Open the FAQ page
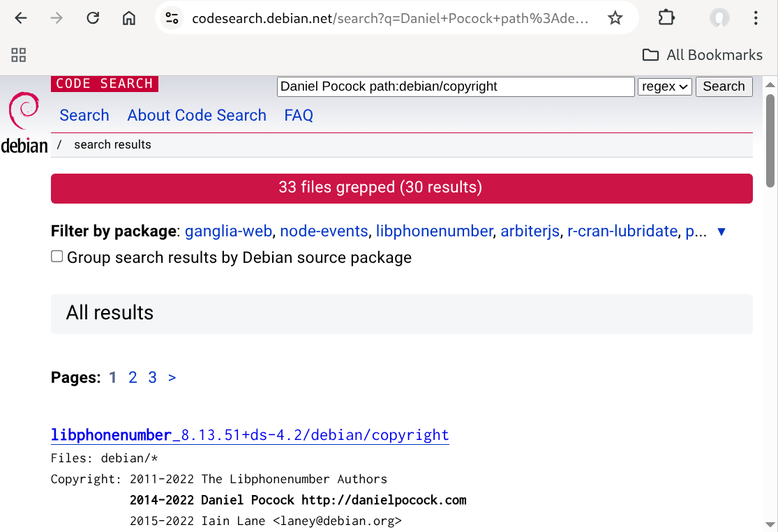This screenshot has width=778, height=532. pos(298,115)
